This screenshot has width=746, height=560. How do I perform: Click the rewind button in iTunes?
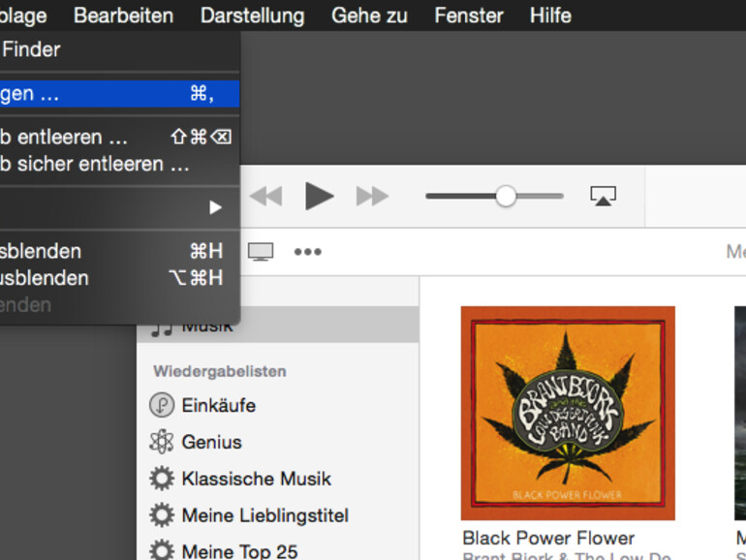pyautogui.click(x=266, y=196)
